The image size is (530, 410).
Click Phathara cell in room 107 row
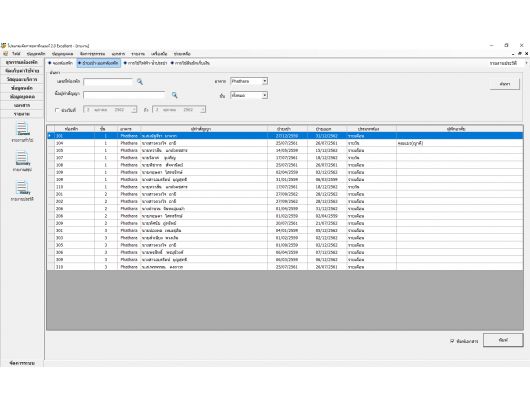click(x=129, y=158)
